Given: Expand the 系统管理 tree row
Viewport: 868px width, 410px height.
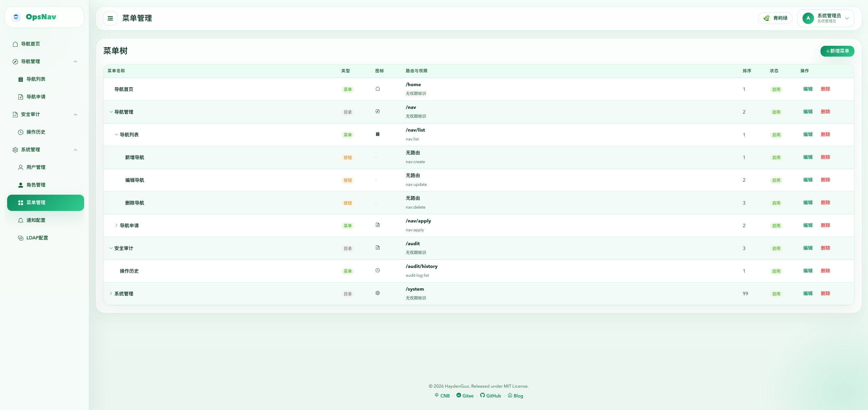Looking at the screenshot, I should click(111, 294).
